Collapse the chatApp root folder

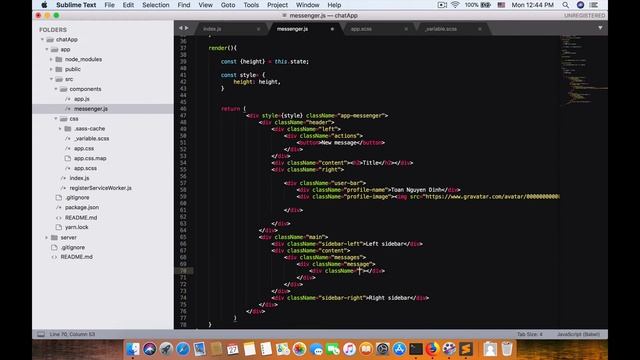pos(42,40)
